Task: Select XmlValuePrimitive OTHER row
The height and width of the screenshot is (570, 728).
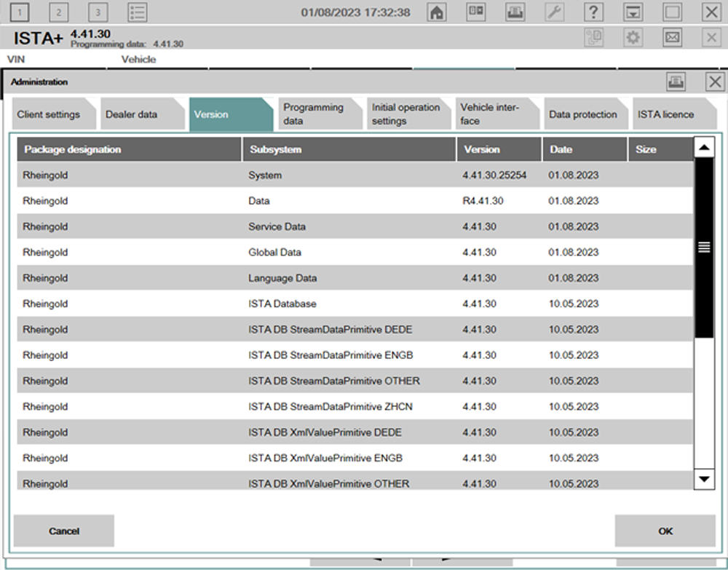Action: click(x=355, y=482)
